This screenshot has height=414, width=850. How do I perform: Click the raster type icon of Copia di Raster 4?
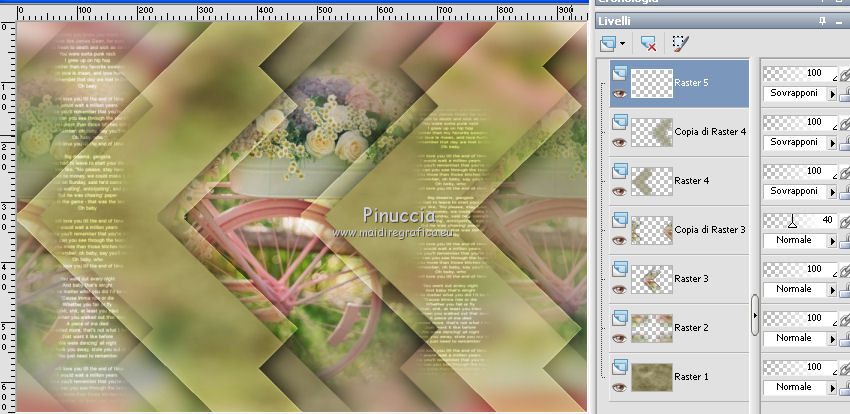(x=620, y=122)
